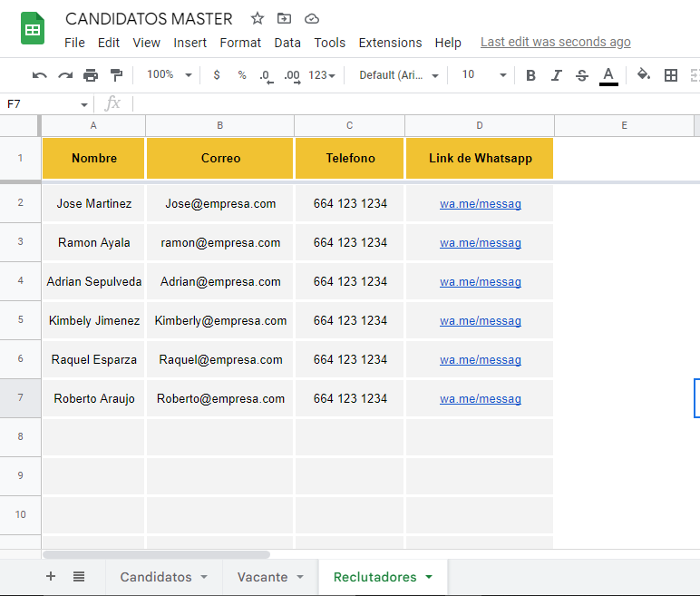Open the Vacante tab arrow menu

click(300, 577)
